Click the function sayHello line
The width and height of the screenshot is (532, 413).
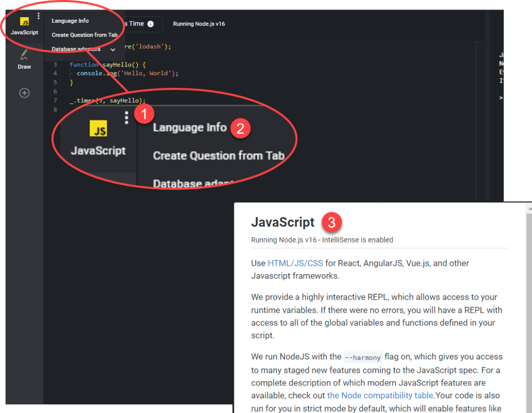(108, 64)
